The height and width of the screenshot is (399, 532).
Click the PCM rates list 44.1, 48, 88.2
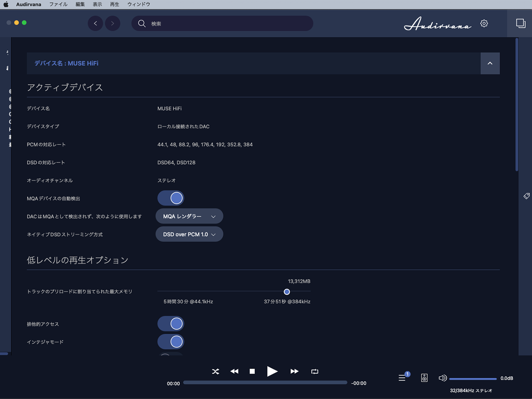pyautogui.click(x=205, y=145)
